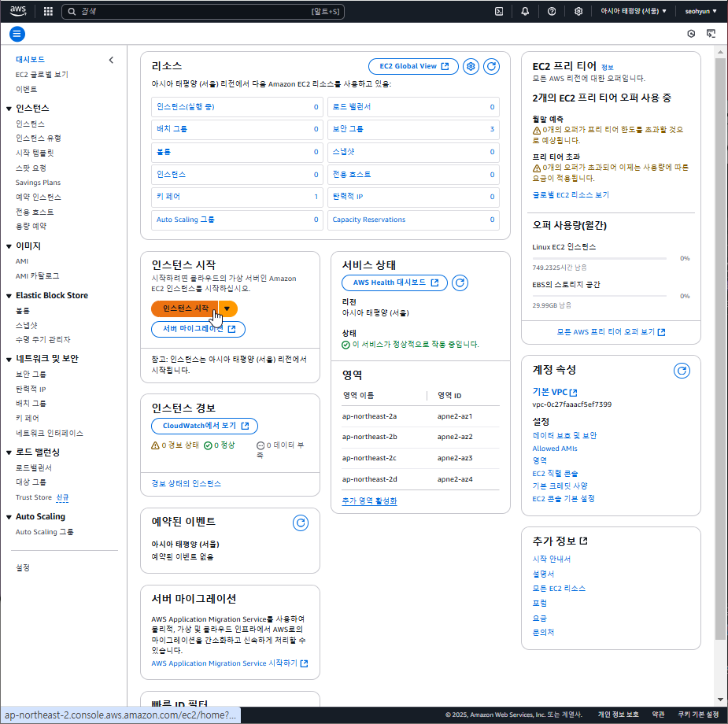Collapse the Auto Scaling sidebar section
Screen dimensions: 728x724
tap(9, 517)
